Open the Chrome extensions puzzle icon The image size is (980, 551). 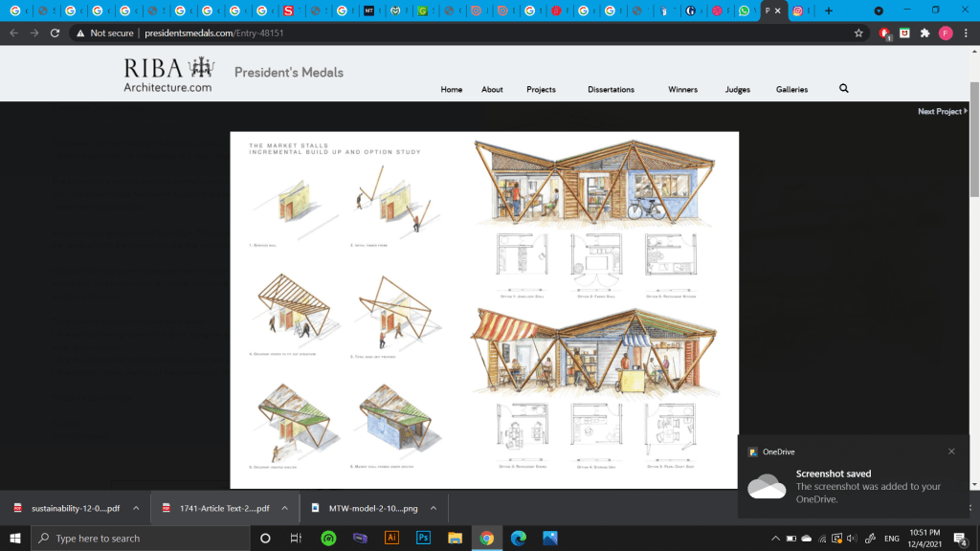924,33
